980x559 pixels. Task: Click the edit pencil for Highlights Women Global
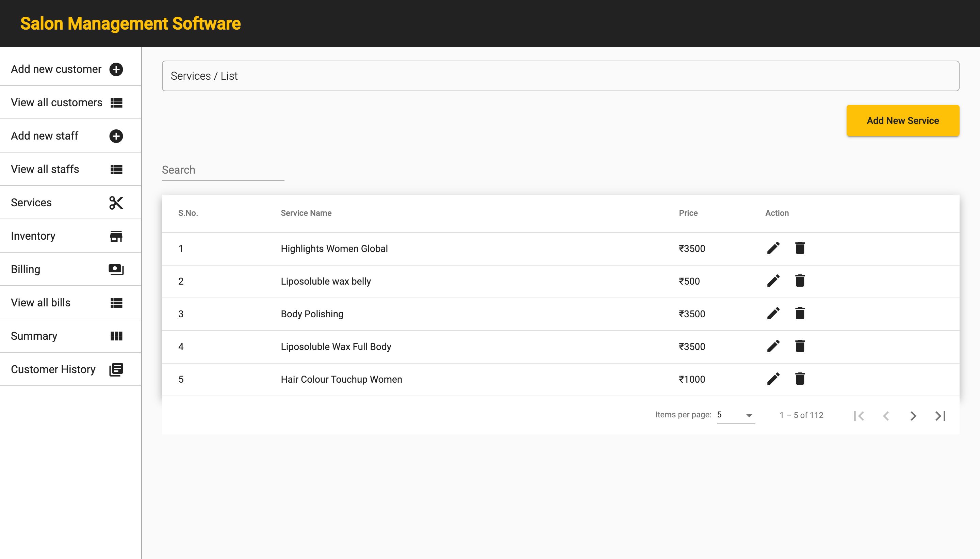click(773, 248)
